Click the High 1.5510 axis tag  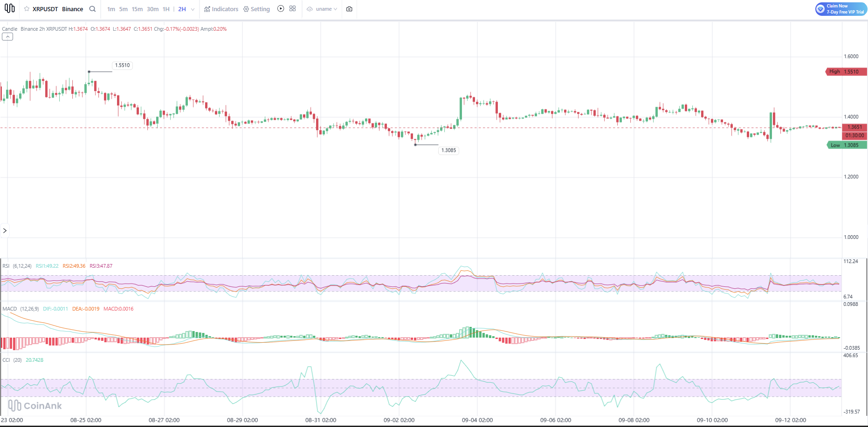(x=846, y=72)
